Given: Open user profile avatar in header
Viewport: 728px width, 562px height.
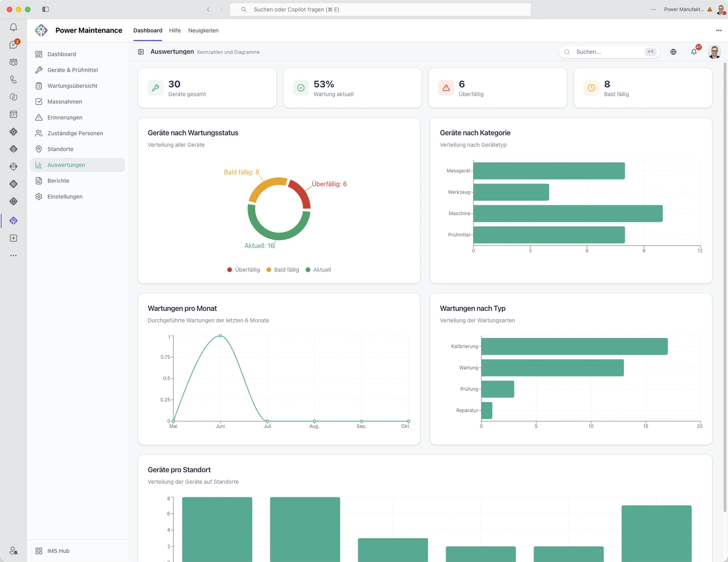Looking at the screenshot, I should (x=714, y=52).
